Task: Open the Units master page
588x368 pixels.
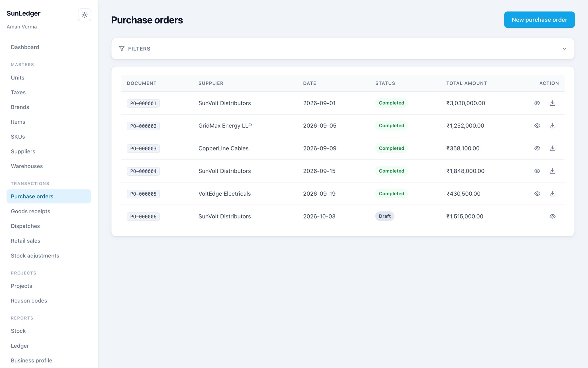Action: 49,78
